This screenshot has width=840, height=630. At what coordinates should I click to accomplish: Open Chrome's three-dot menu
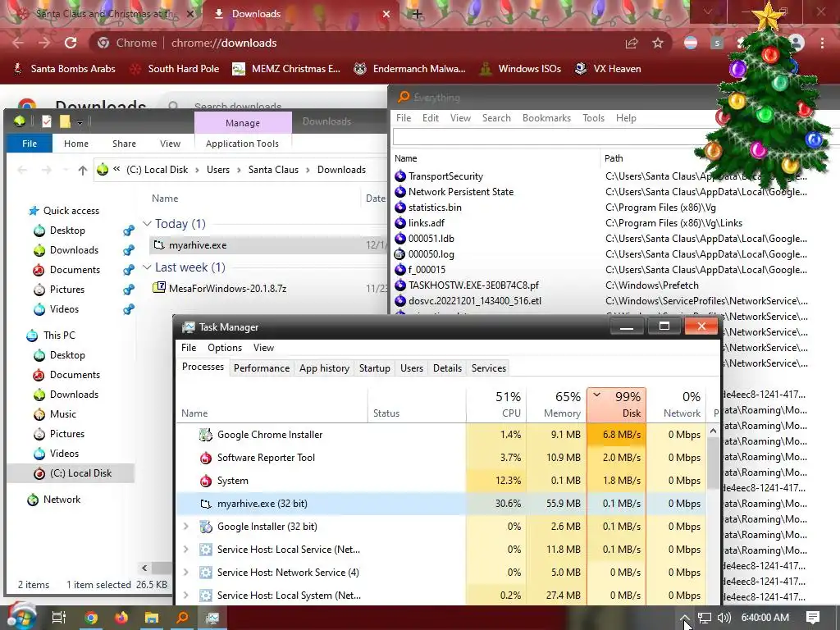(x=822, y=43)
